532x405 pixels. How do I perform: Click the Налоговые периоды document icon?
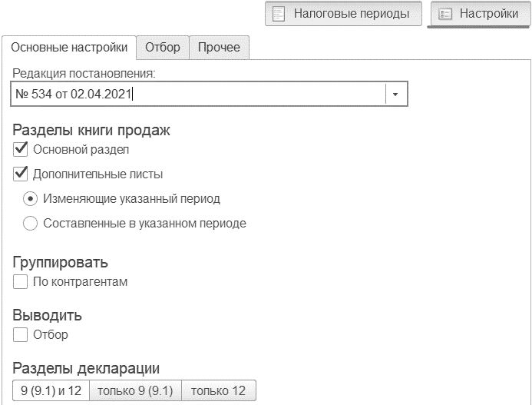click(x=279, y=14)
